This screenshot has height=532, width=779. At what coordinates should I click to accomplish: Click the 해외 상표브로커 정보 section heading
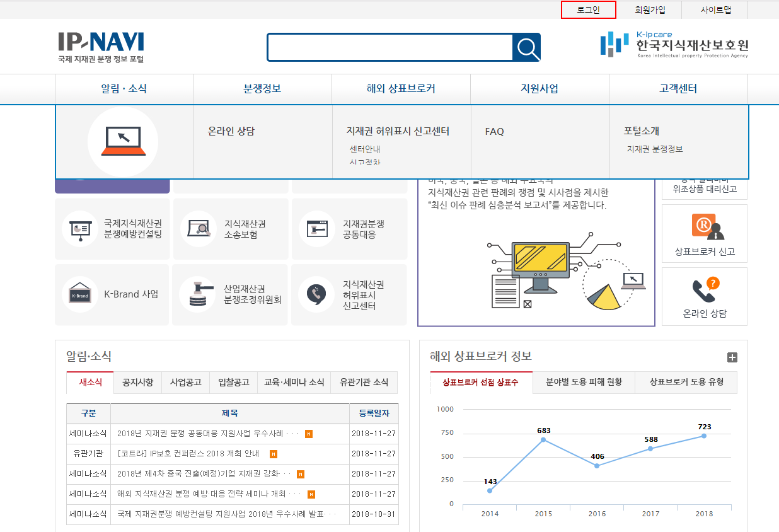point(481,356)
